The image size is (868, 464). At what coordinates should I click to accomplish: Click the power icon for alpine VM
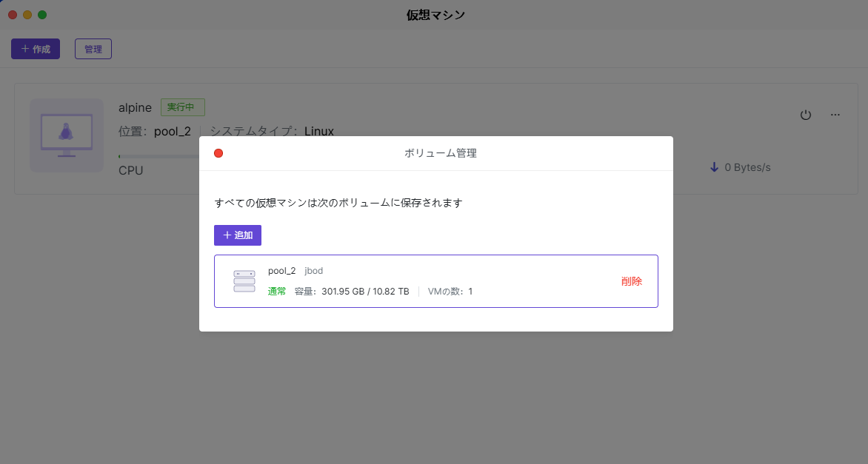pyautogui.click(x=806, y=115)
